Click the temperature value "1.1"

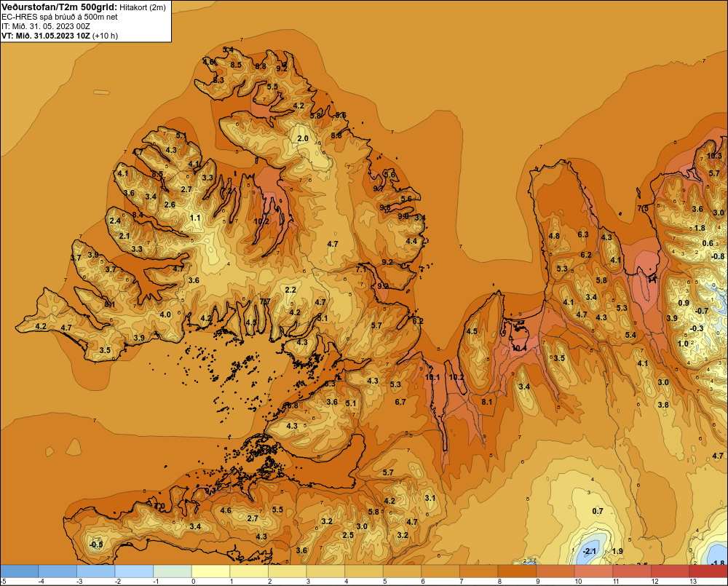click(195, 218)
